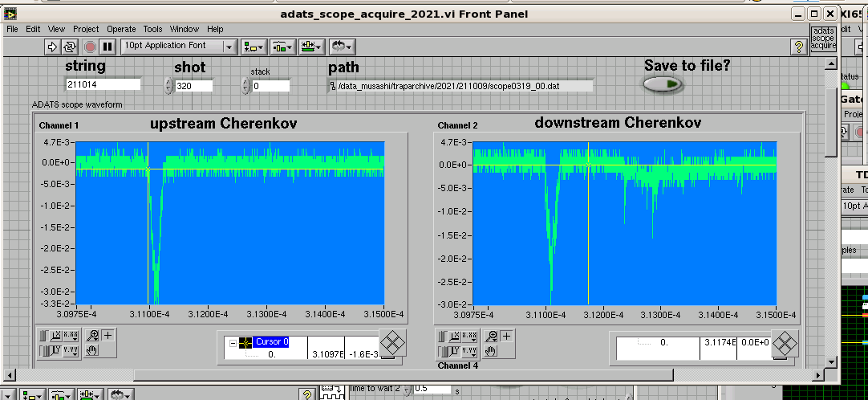Collapse the Cursor 0 tree entry
Image resolution: width=868 pixels, height=400 pixels.
(x=233, y=342)
